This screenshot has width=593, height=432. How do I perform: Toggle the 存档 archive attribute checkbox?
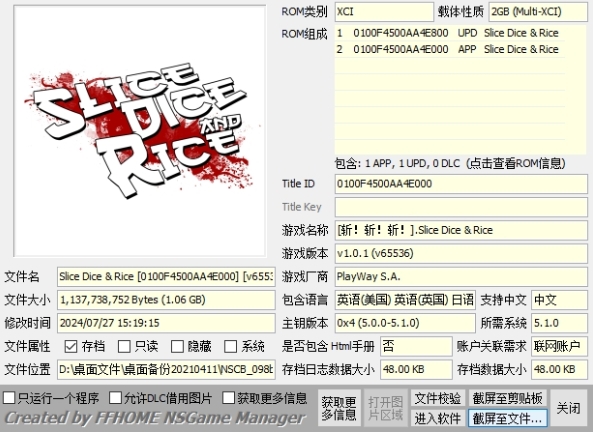[x=71, y=346]
